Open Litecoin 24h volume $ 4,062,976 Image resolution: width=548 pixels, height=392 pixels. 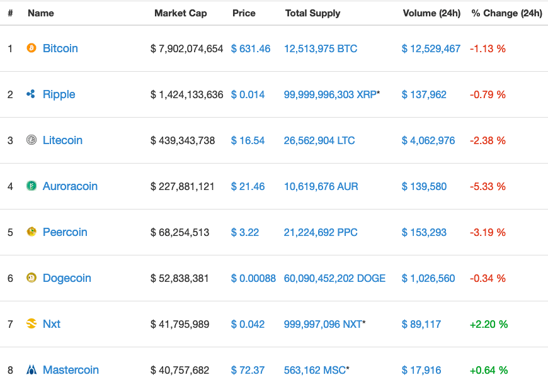click(428, 140)
